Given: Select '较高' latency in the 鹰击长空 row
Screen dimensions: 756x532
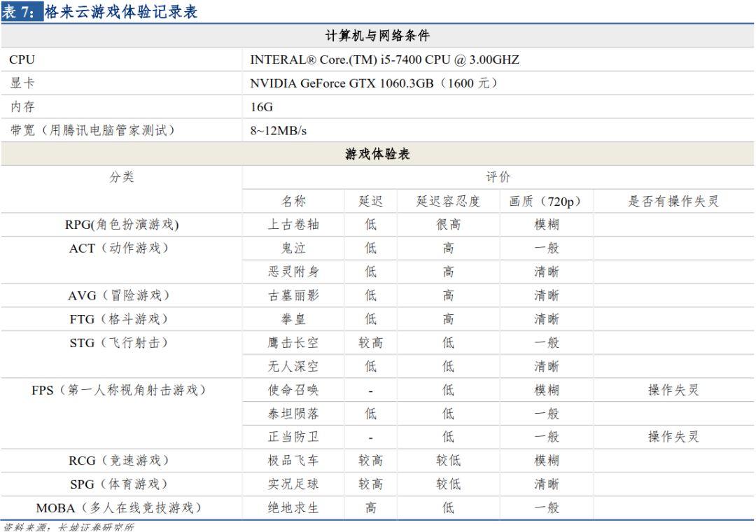Looking at the screenshot, I should 370,342.
